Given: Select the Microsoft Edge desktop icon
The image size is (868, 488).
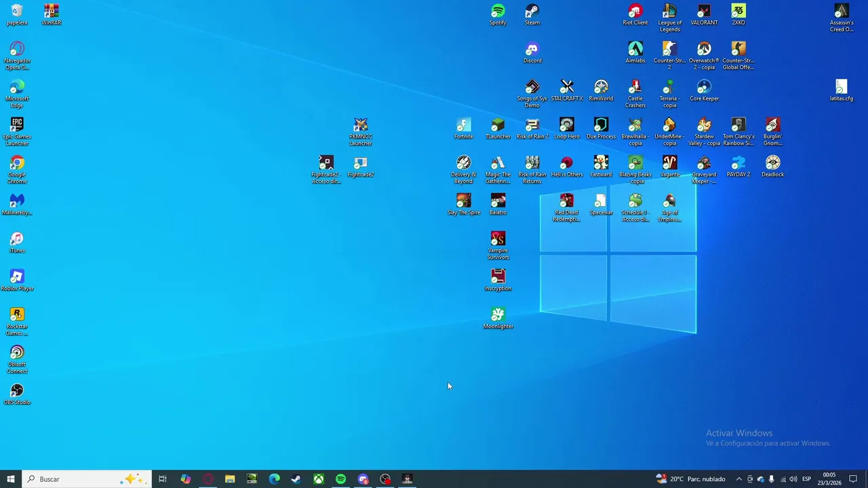Looking at the screenshot, I should click(17, 94).
